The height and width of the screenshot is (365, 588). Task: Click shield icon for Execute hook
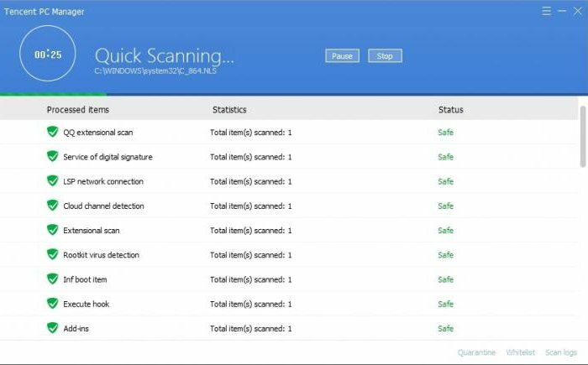52,304
